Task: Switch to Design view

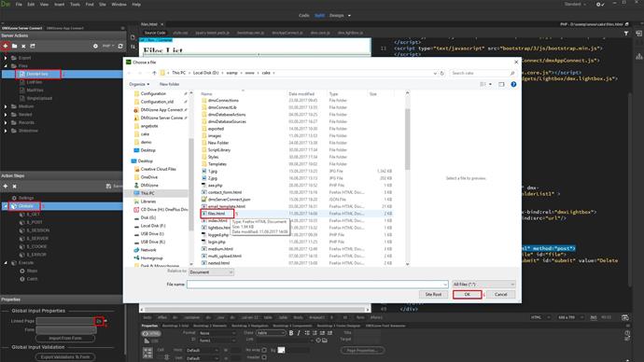Action: [336, 16]
